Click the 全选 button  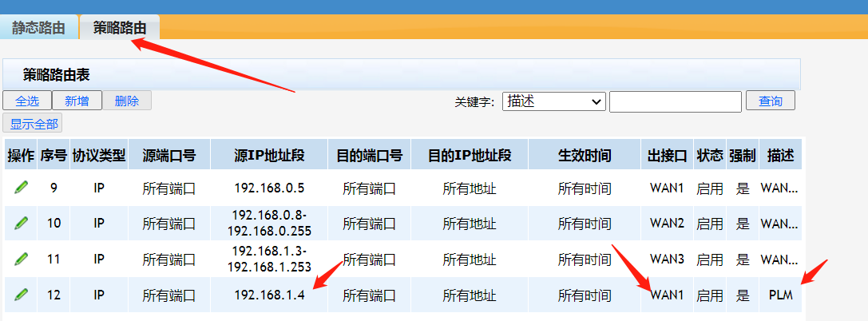(x=27, y=101)
